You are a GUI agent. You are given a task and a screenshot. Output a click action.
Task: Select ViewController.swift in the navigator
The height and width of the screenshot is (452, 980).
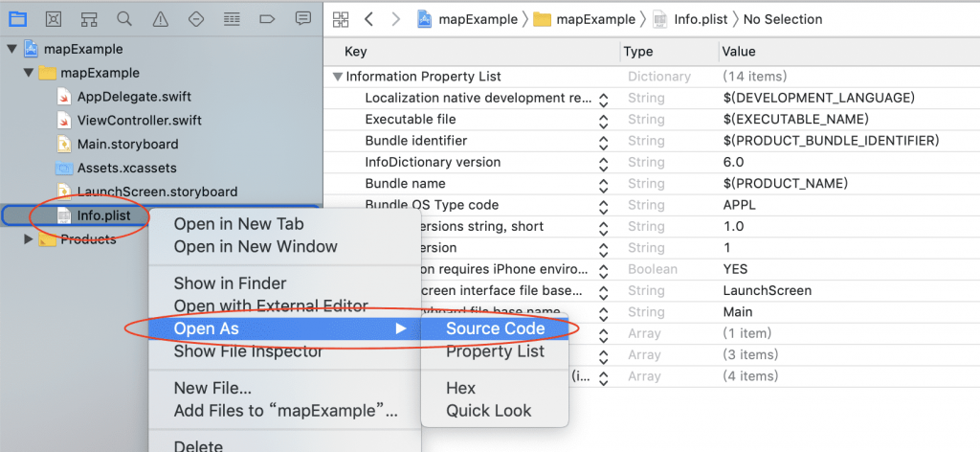tap(140, 120)
